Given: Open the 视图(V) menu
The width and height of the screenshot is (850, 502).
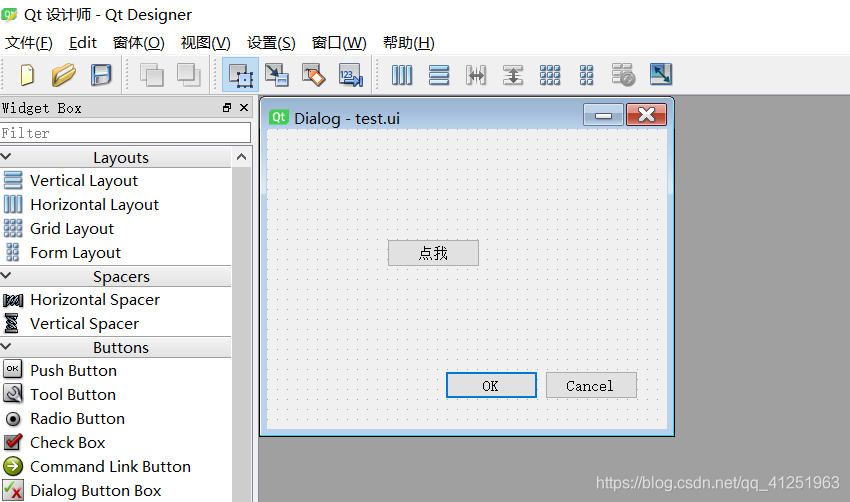Looking at the screenshot, I should pos(205,43).
